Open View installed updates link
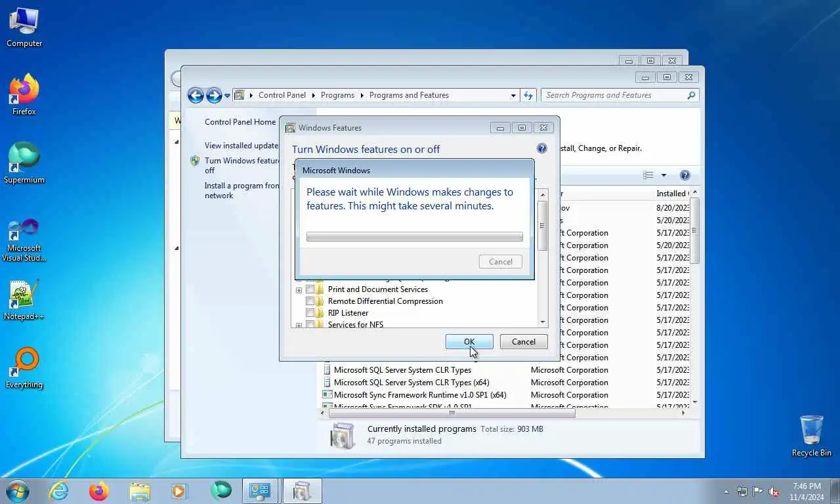This screenshot has width=840, height=504. [x=241, y=146]
